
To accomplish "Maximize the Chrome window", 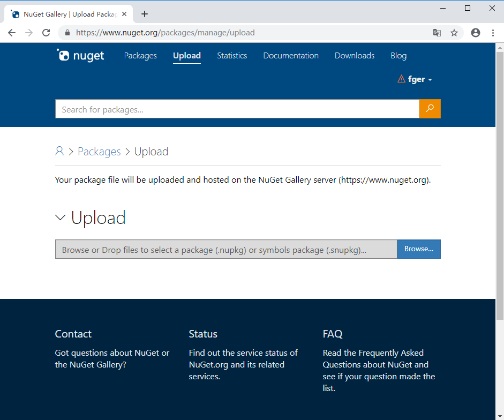I will [468, 8].
